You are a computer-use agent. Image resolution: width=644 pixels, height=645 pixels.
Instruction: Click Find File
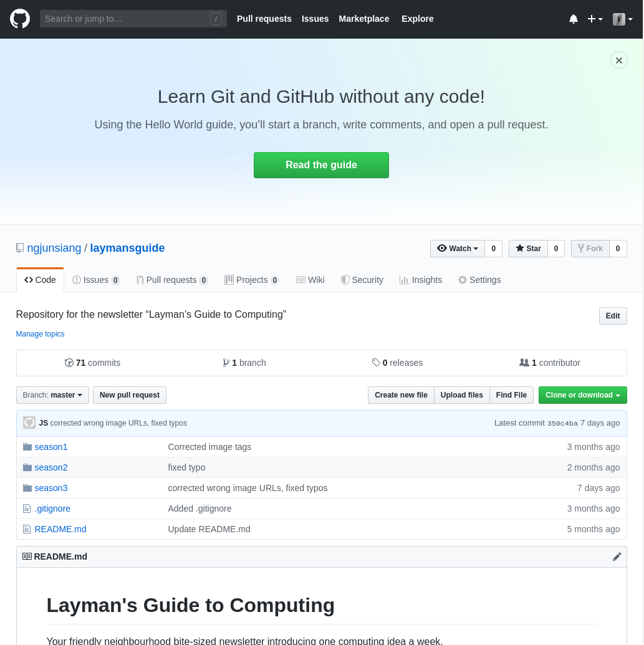click(511, 395)
